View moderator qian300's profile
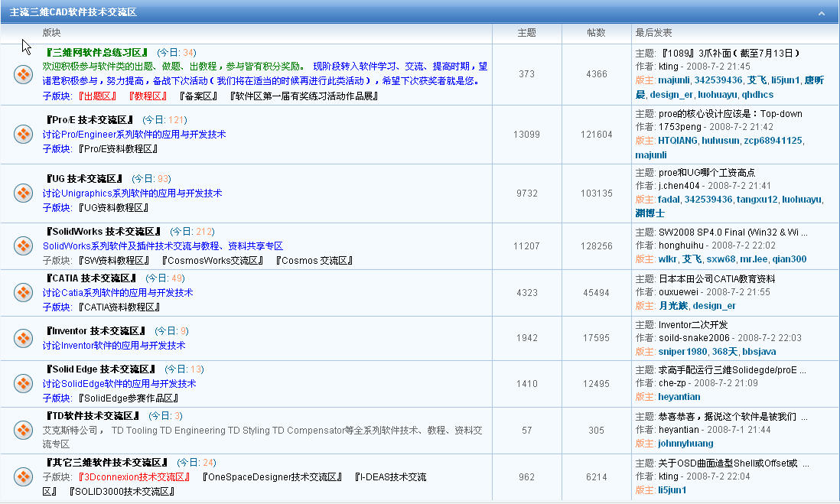840x504 pixels. pos(790,259)
